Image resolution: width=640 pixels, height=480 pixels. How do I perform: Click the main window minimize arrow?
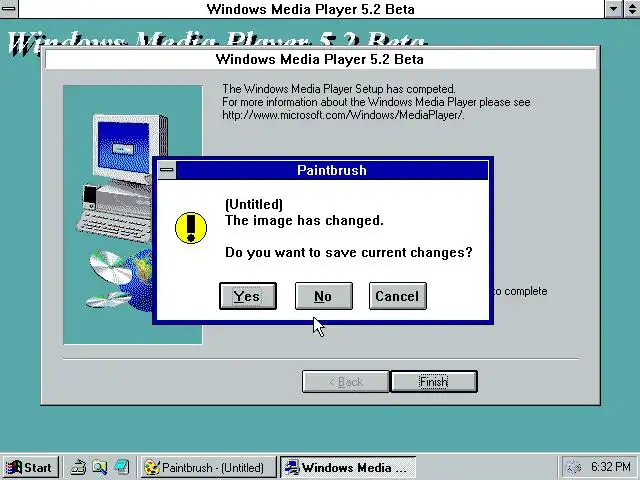pos(613,9)
